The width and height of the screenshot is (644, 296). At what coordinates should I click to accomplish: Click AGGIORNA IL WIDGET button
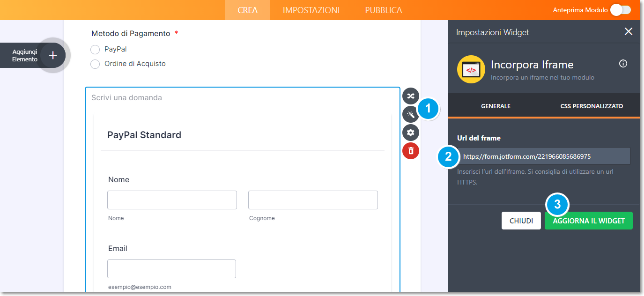click(x=589, y=221)
